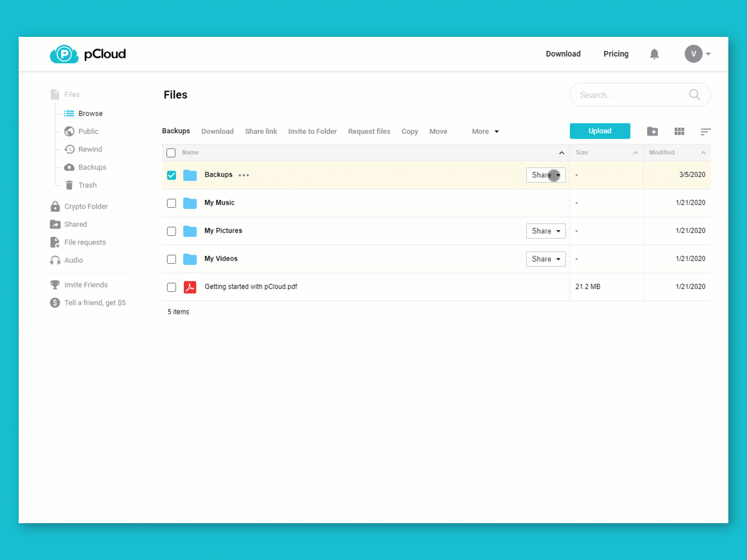Sort by Size column
Viewport: 747px width, 560px height.
(x=606, y=153)
